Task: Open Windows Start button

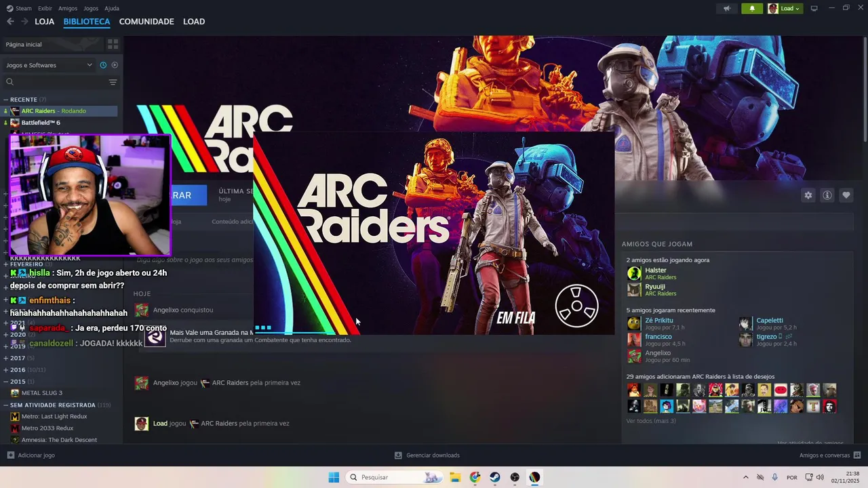Action: click(334, 477)
